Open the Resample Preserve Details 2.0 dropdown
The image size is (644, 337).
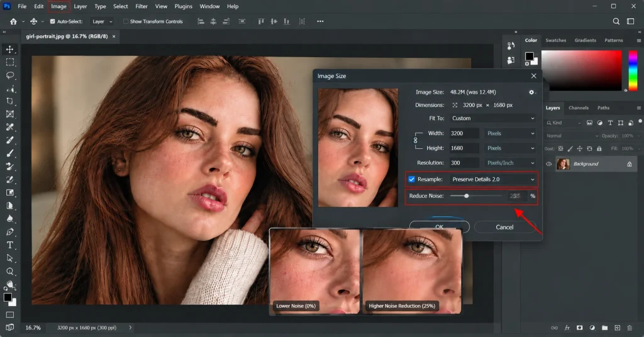[493, 179]
